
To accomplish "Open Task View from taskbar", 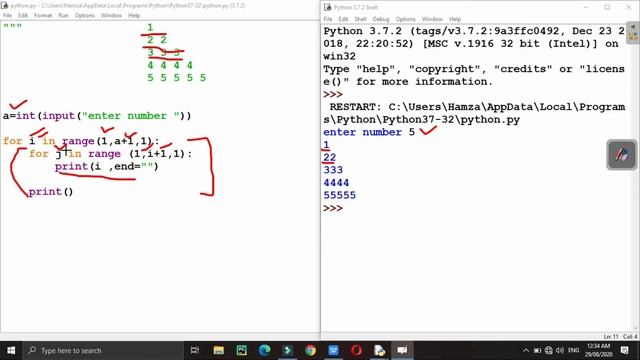I will 195,350.
